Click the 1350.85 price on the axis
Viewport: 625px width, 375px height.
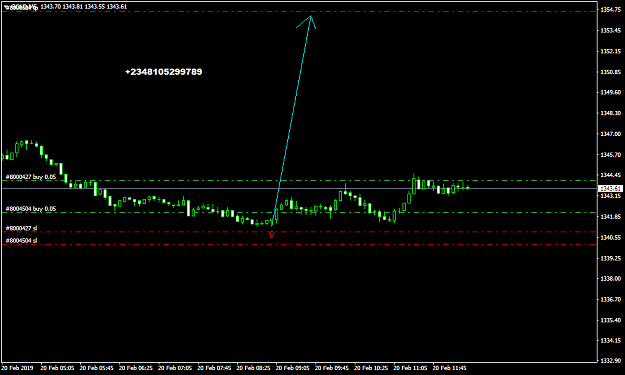(611, 72)
